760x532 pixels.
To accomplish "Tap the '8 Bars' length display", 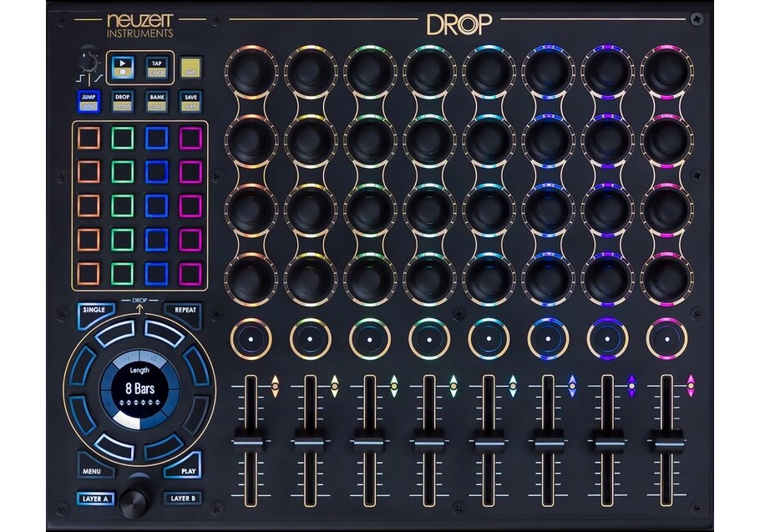I will 139,388.
